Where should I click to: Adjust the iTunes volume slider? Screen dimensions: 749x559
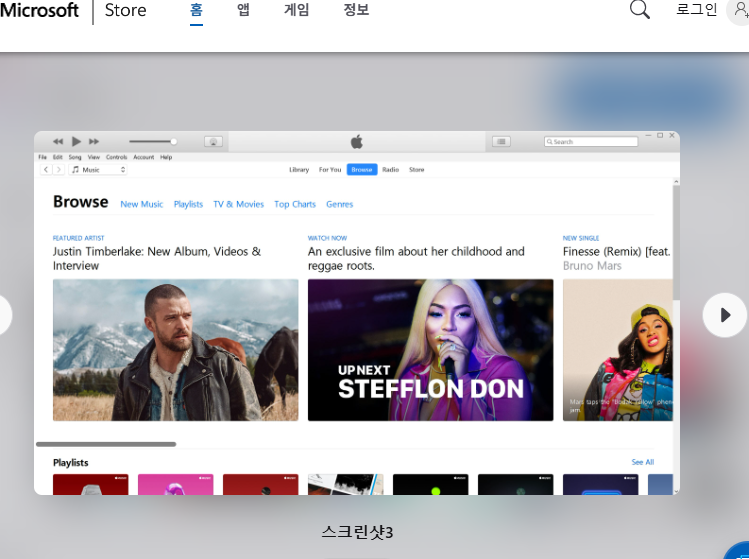coord(153,141)
